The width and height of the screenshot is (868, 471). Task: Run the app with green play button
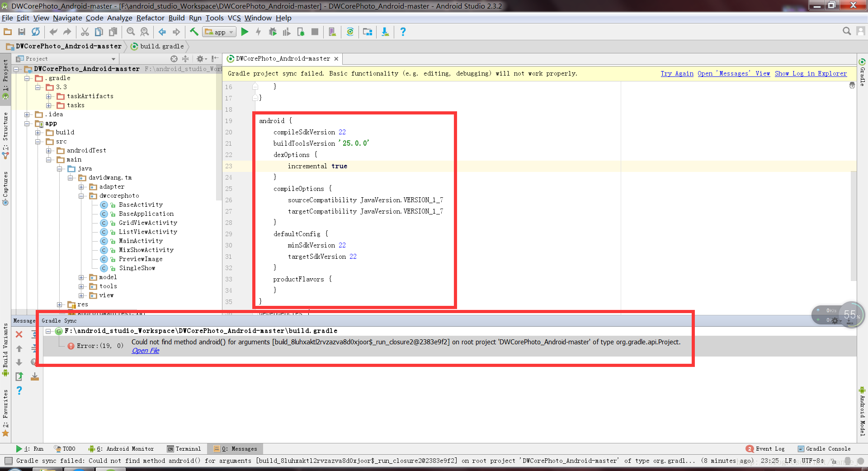[x=245, y=32]
